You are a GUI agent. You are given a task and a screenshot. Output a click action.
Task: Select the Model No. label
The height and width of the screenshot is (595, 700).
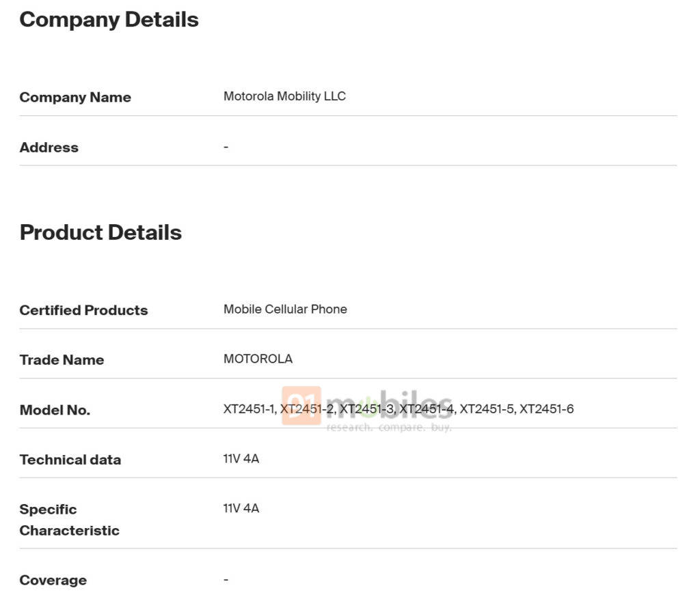[x=55, y=410]
